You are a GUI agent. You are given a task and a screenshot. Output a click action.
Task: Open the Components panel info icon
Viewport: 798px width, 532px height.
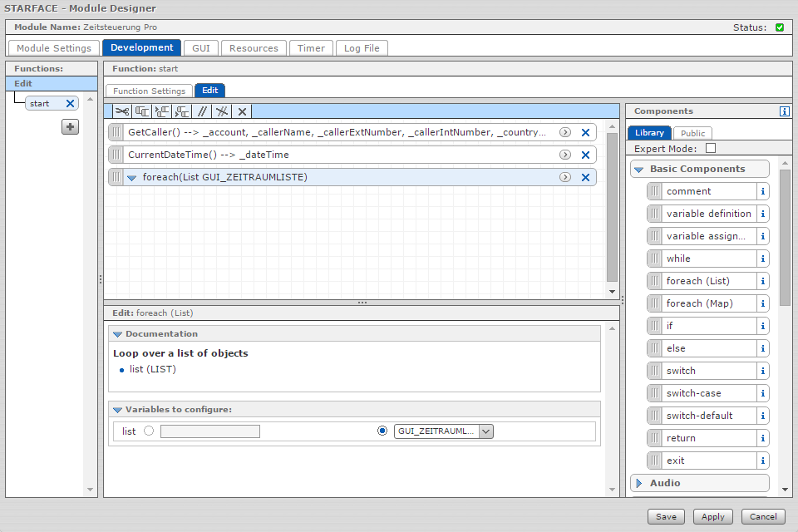point(784,111)
